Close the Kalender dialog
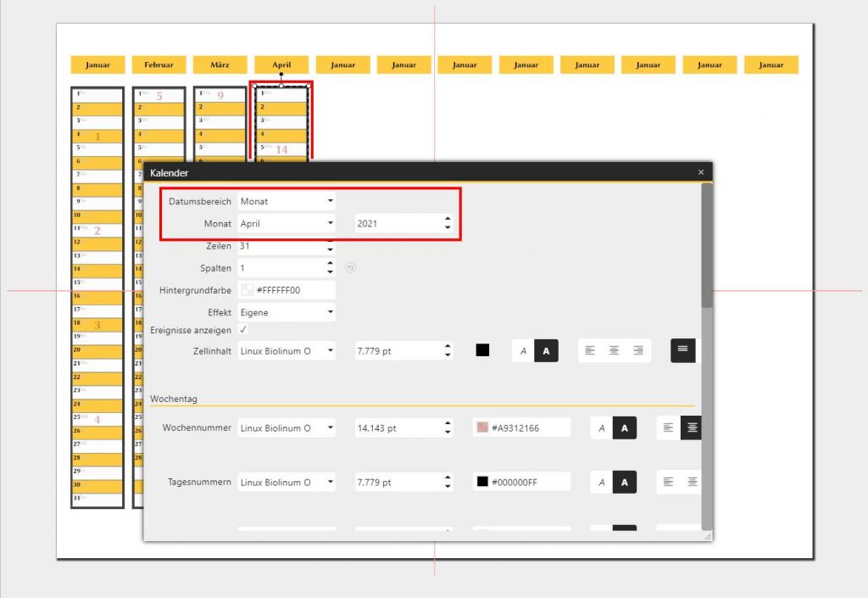The image size is (868, 598). click(x=701, y=172)
